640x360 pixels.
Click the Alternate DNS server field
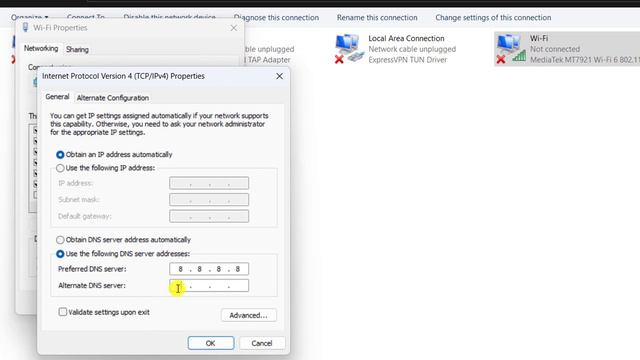tap(209, 285)
